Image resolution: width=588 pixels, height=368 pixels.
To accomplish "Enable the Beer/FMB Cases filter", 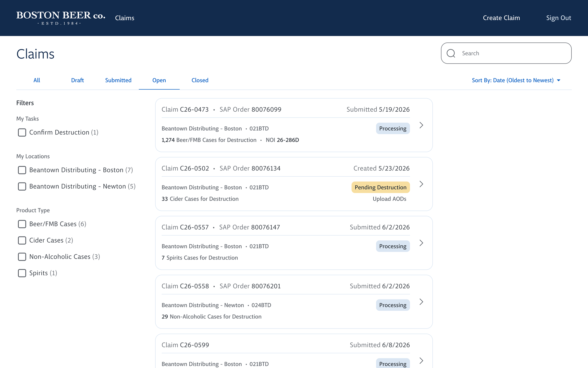I will (22, 224).
